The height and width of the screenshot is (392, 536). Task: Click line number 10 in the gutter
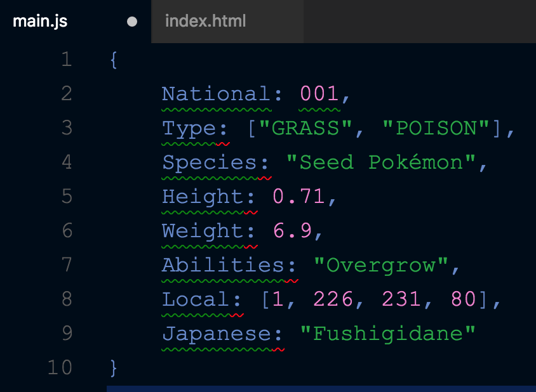click(x=60, y=367)
